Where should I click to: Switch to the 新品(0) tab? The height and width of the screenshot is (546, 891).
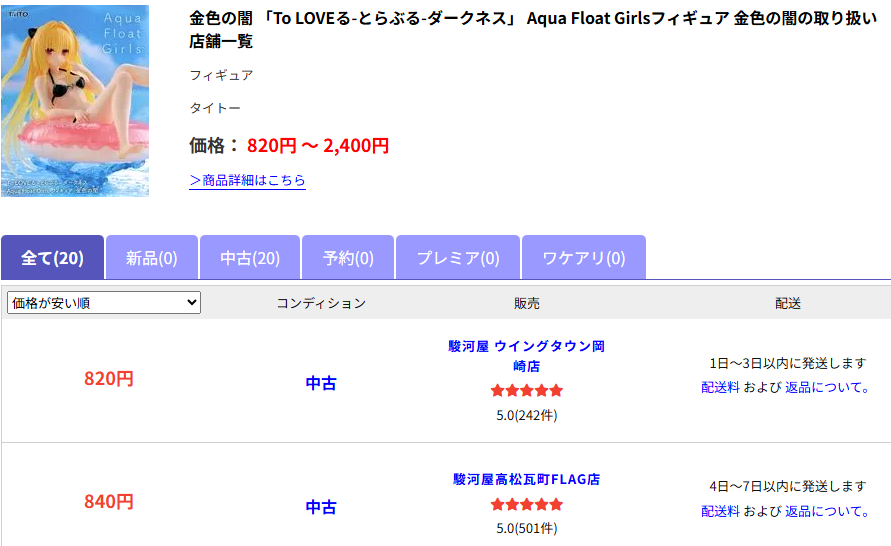151,258
